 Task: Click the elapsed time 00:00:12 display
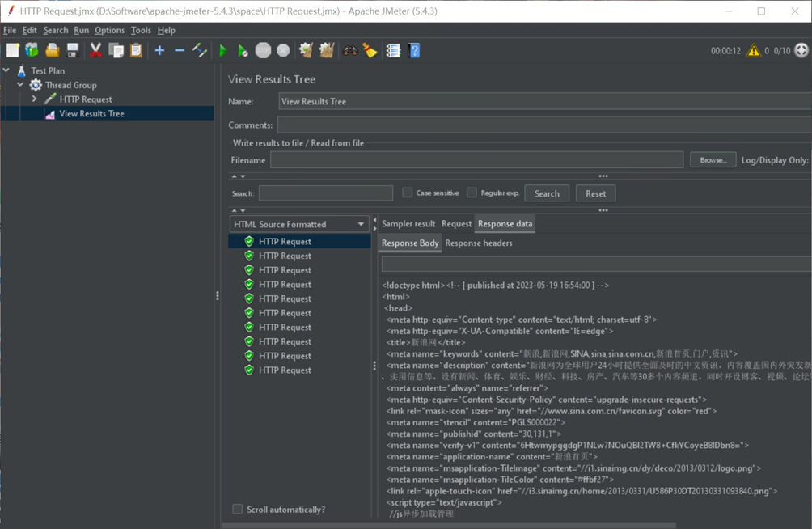coord(725,51)
